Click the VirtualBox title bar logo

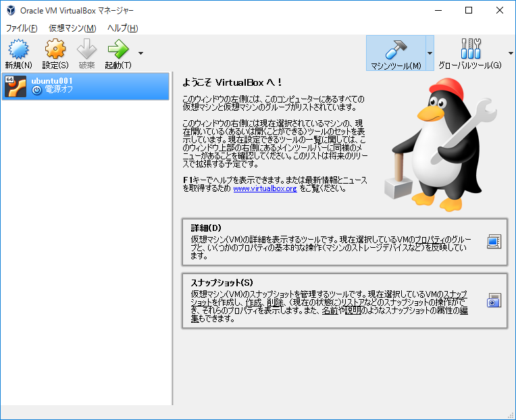pos(11,10)
